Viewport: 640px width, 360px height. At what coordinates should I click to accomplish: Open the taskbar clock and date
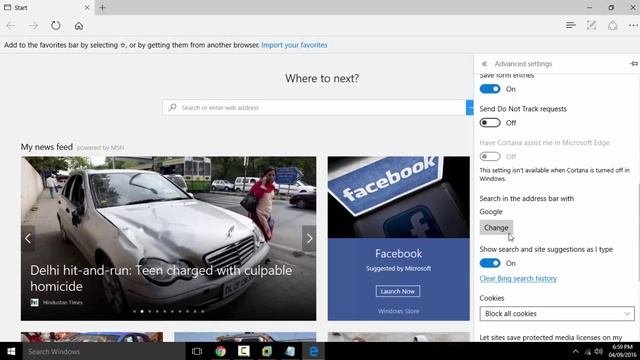(622, 351)
